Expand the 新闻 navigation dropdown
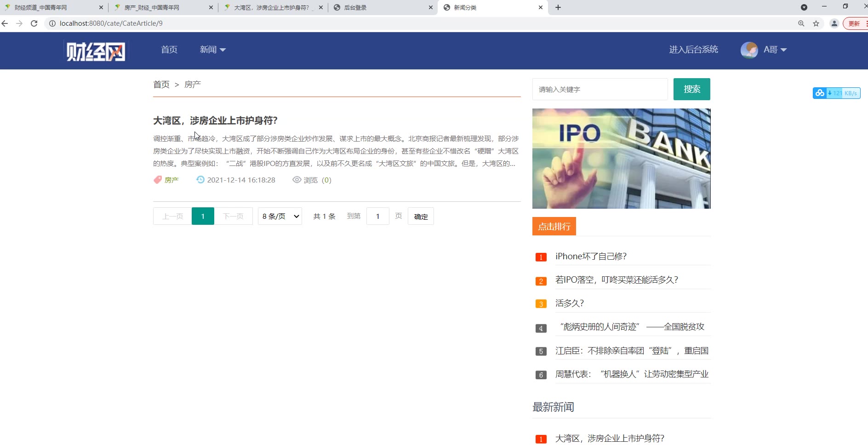 click(212, 50)
